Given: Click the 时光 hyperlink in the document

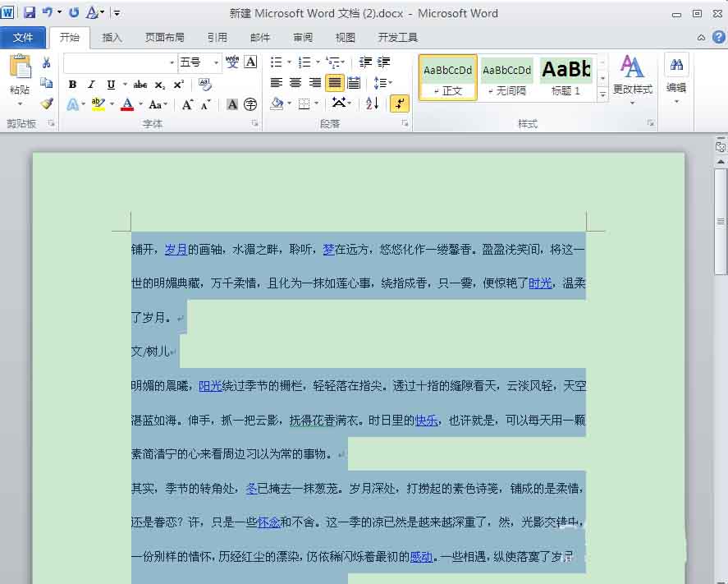Looking at the screenshot, I should tap(539, 282).
